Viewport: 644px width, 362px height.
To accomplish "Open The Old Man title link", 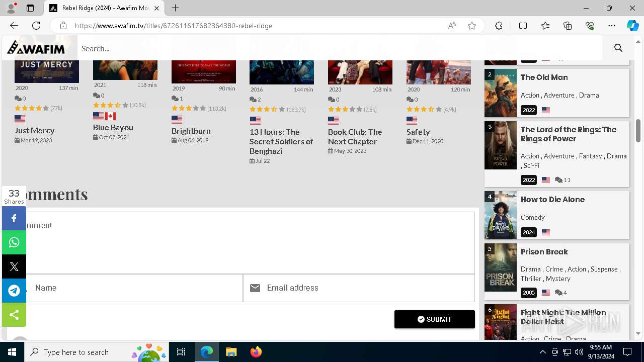I will click(544, 77).
